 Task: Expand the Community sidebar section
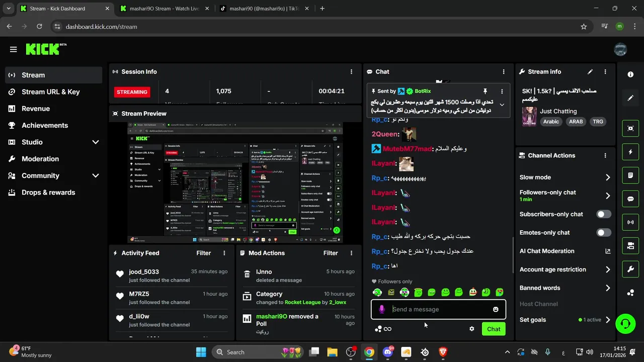[96, 175]
